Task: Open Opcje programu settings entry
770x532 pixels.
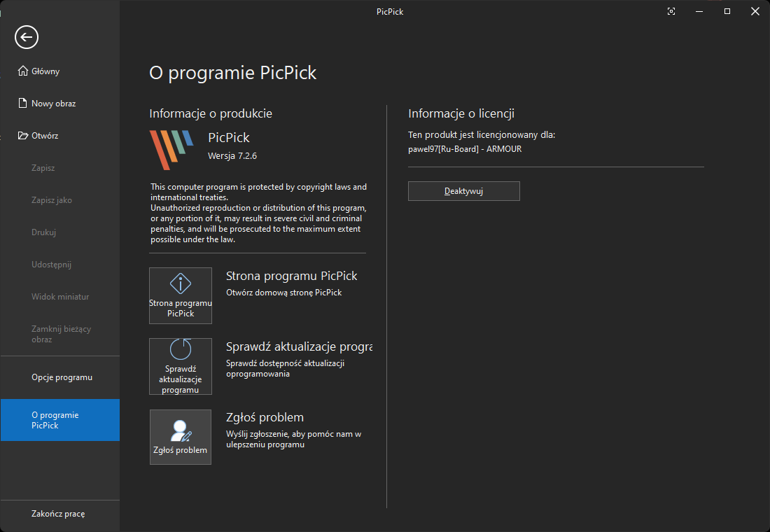Action: pos(60,377)
